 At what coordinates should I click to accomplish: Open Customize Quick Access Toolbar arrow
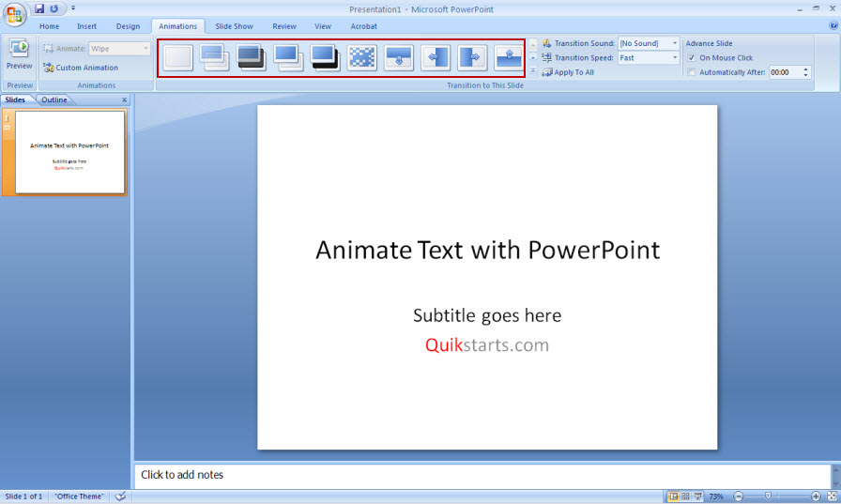coord(73,8)
